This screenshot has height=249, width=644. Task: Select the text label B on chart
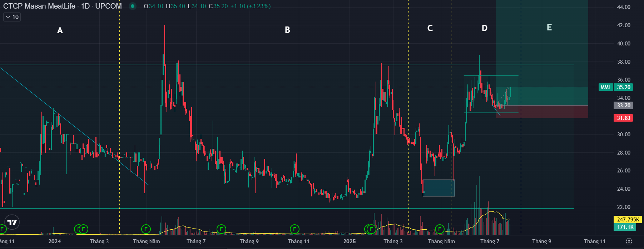(287, 30)
